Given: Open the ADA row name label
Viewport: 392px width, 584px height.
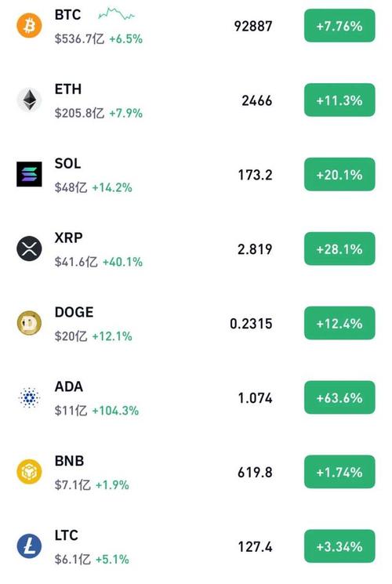Looking at the screenshot, I should 68,386.
